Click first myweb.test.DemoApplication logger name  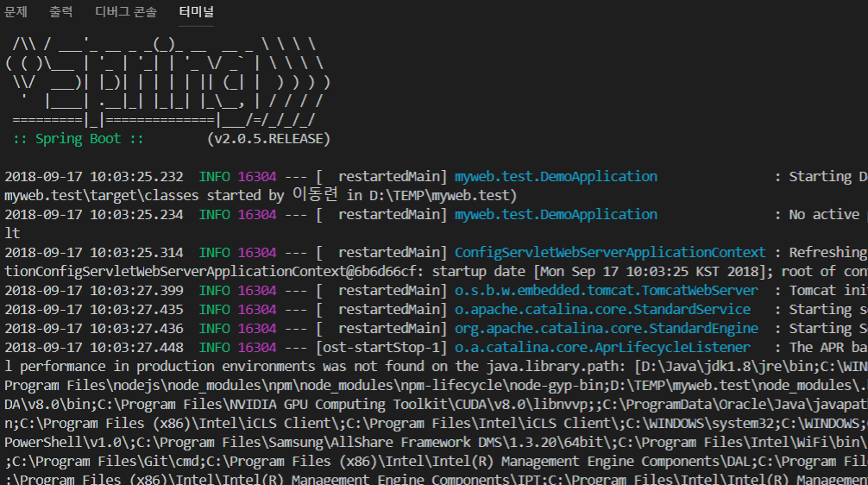(556, 176)
